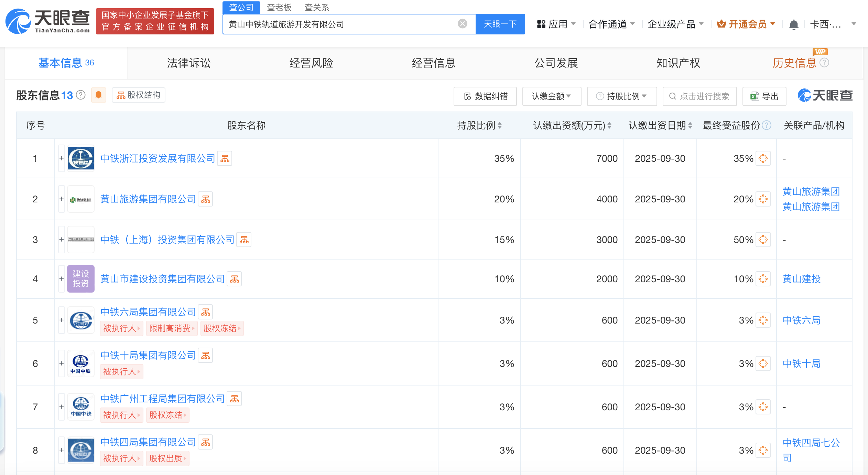Viewport: 868px width, 475px height.
Task: Click the shareholder search field 点击进行搜索
Action: [699, 96]
